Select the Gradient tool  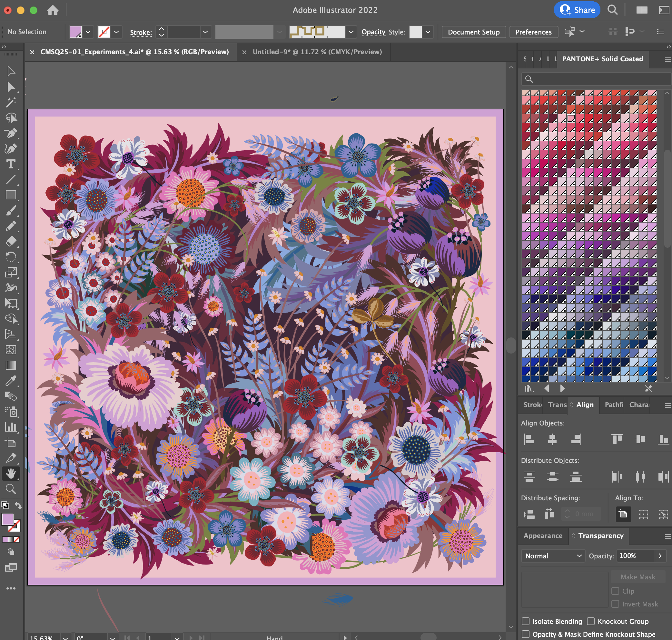11,365
